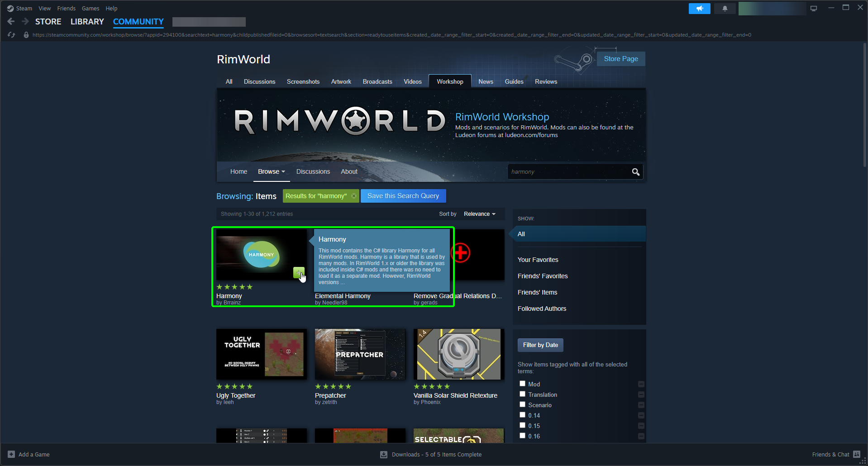Open the notifications bell icon
The width and height of the screenshot is (868, 466).
[725, 8]
